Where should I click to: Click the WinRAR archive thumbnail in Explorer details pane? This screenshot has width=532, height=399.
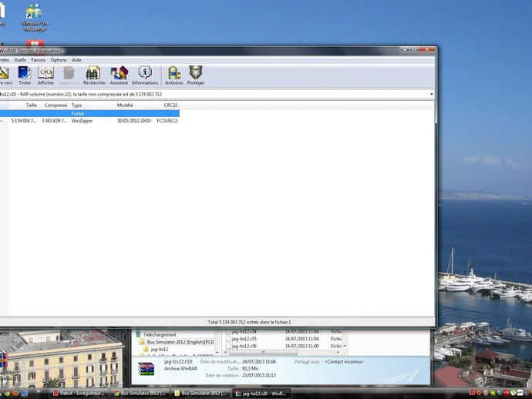click(146, 369)
